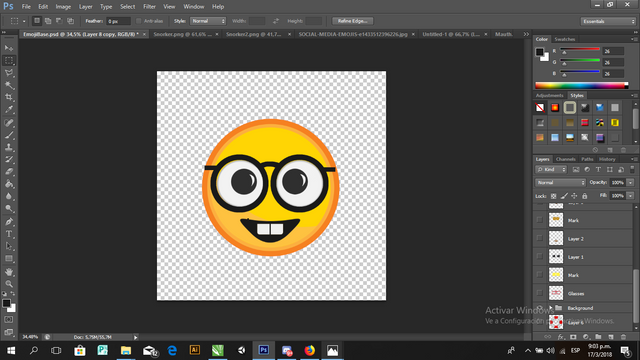Open the Essentials workspace dropdown

[608, 21]
